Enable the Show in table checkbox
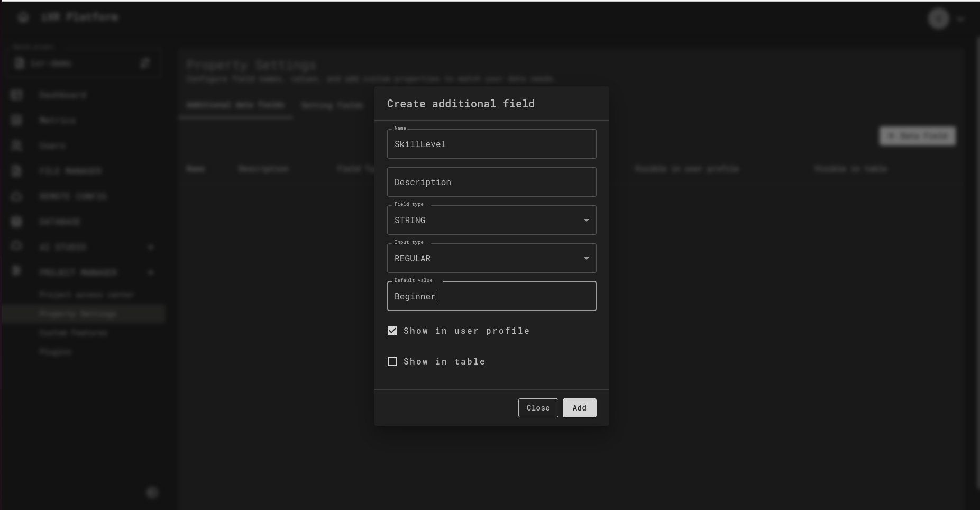 pyautogui.click(x=392, y=361)
